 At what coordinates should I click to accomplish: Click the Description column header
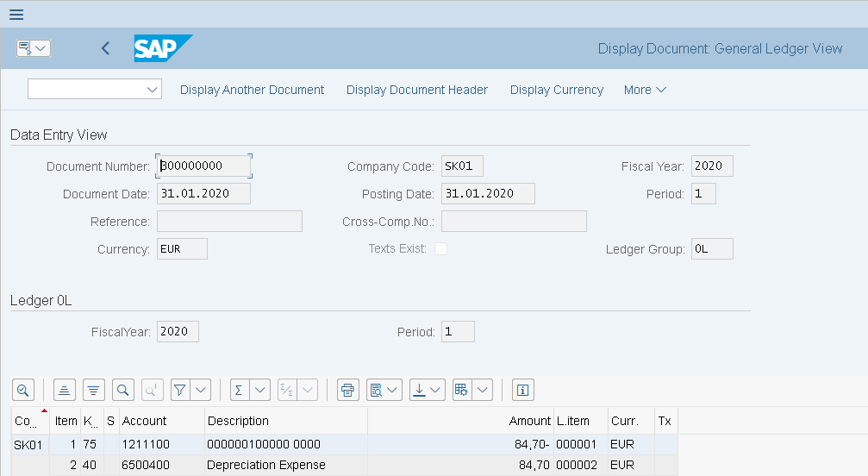pyautogui.click(x=285, y=421)
